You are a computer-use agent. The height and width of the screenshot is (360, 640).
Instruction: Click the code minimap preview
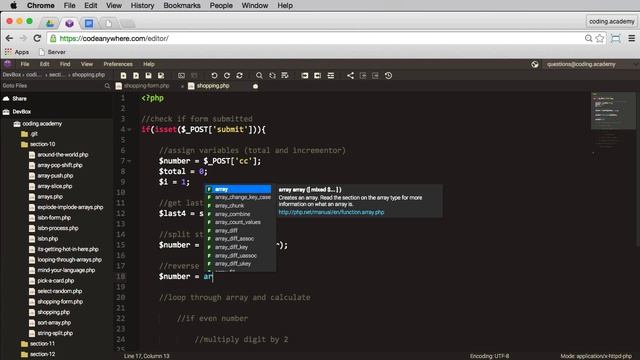pos(613,111)
